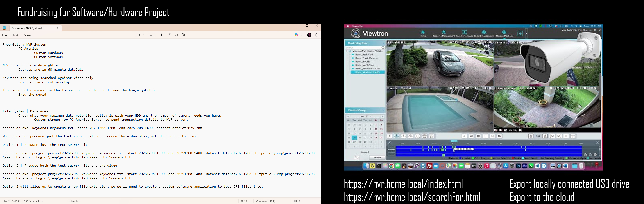
Task: Click the insert link icon in Notepad
Action: coord(176,35)
